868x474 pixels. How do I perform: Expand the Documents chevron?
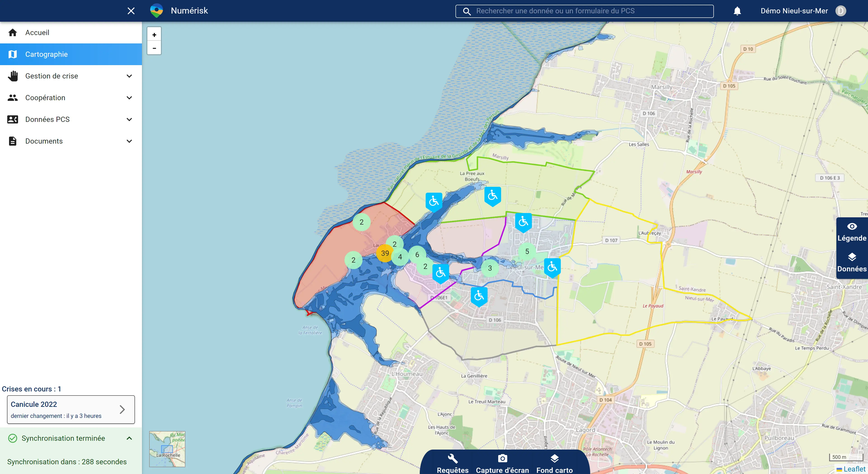pos(129,141)
